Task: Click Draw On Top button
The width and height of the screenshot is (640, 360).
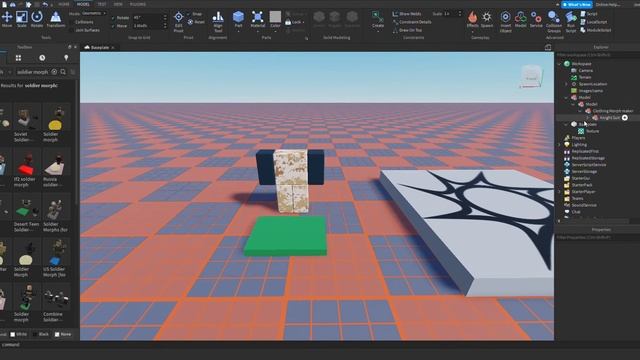Action: click(x=407, y=30)
